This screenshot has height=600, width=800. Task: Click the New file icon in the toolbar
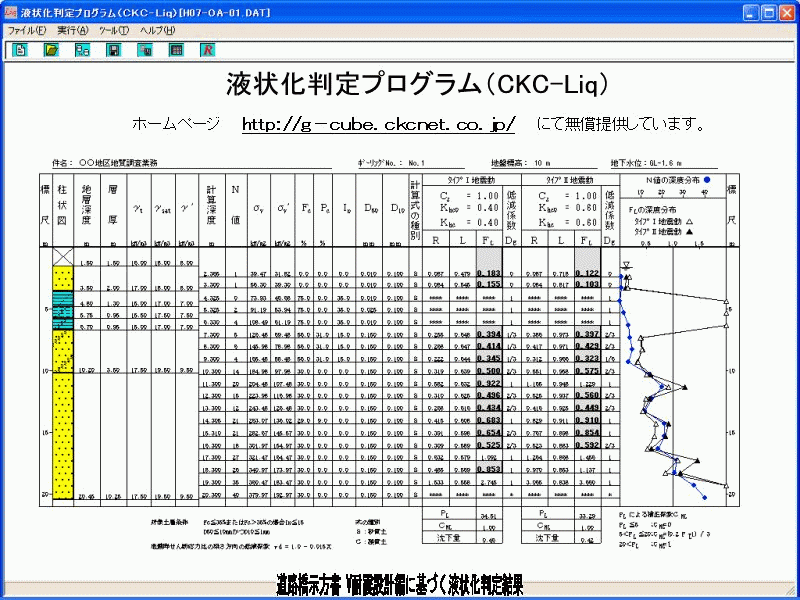click(x=20, y=50)
